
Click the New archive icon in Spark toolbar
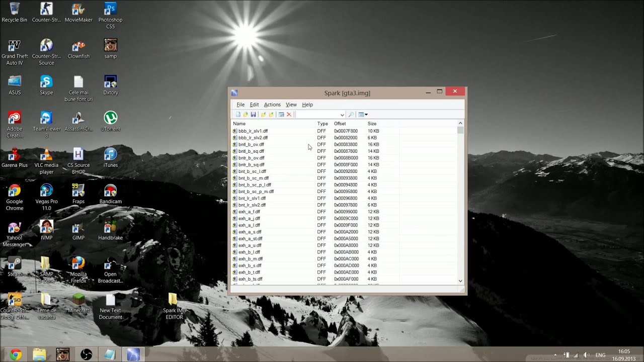coord(238,115)
